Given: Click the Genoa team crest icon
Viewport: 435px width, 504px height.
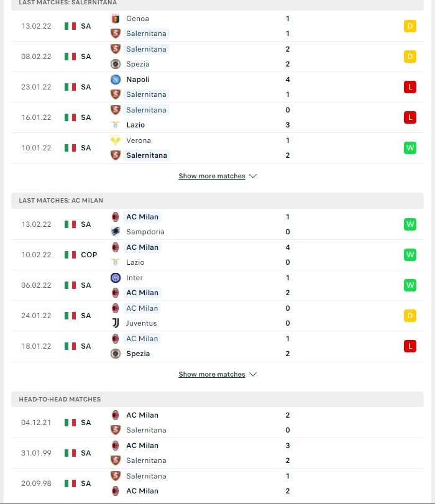Looking at the screenshot, I should (x=116, y=19).
